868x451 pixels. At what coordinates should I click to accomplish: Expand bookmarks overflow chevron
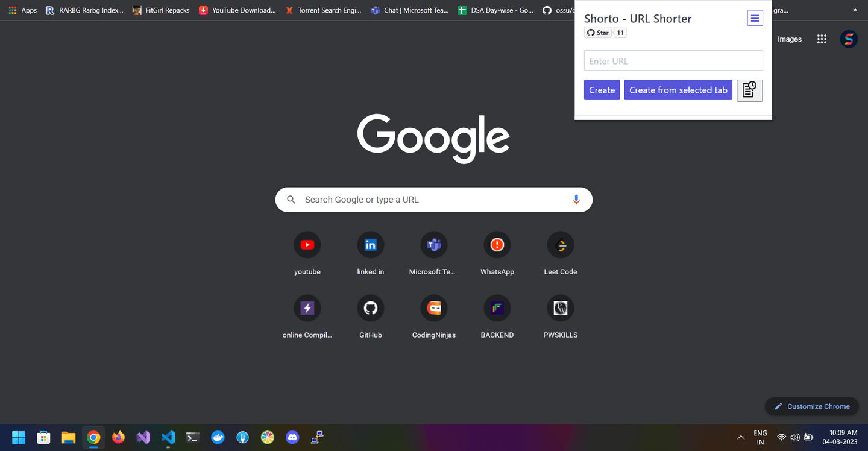click(855, 10)
